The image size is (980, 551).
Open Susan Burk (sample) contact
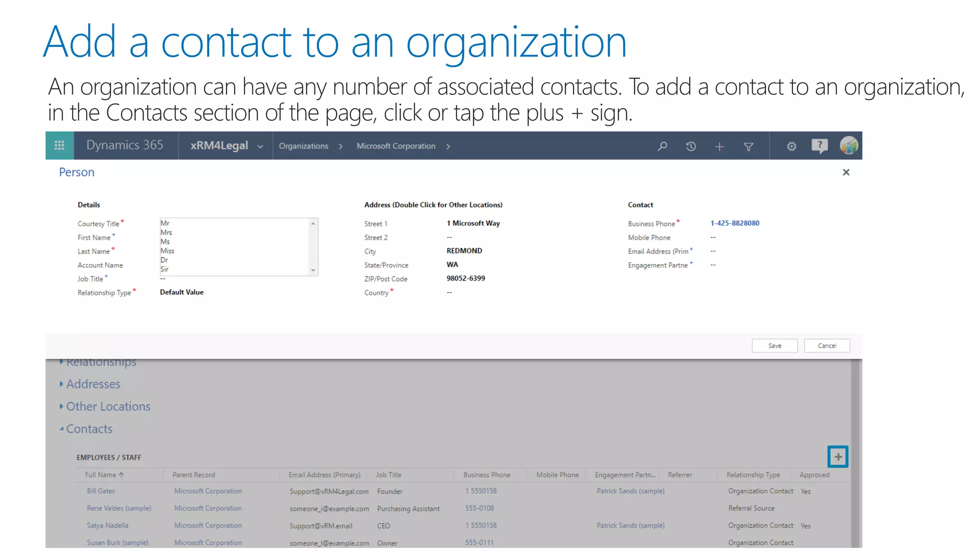(x=117, y=543)
